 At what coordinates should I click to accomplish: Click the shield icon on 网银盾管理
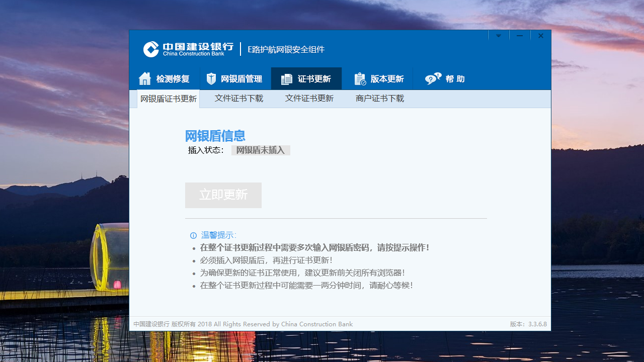(211, 78)
